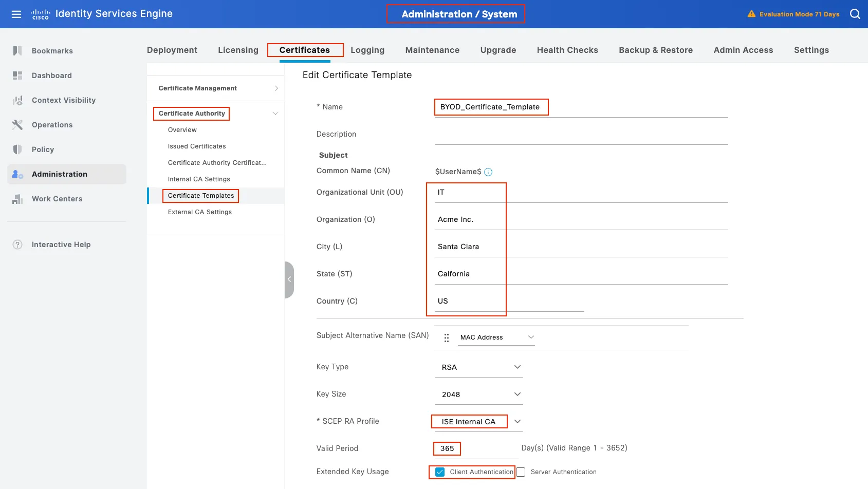Click the Operations wrench icon

pyautogui.click(x=17, y=125)
